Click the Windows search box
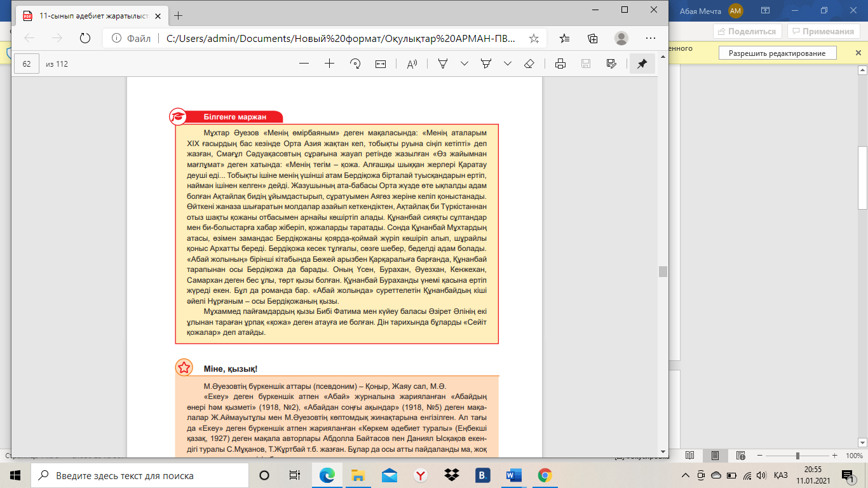Viewport: 868px width, 488px height. pos(139,475)
